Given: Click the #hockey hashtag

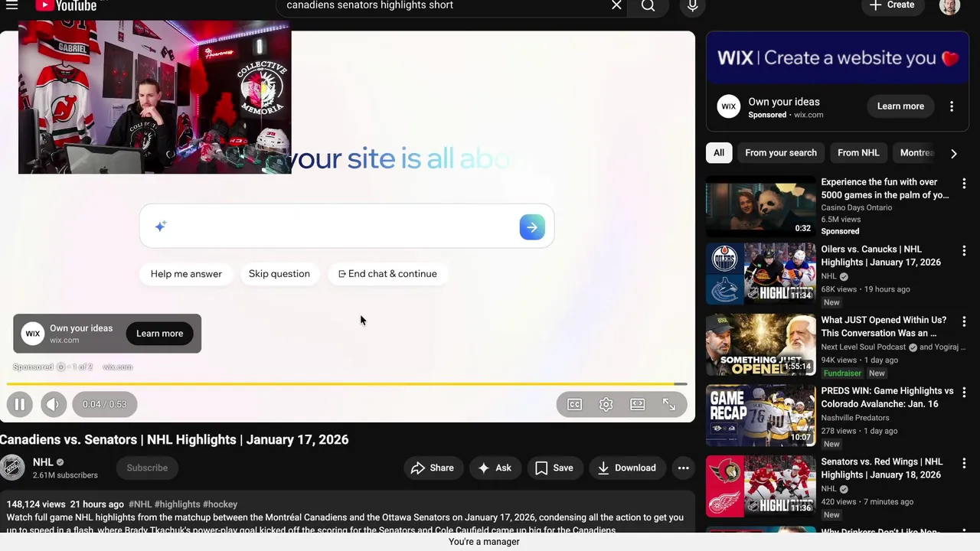Looking at the screenshot, I should click(x=220, y=504).
